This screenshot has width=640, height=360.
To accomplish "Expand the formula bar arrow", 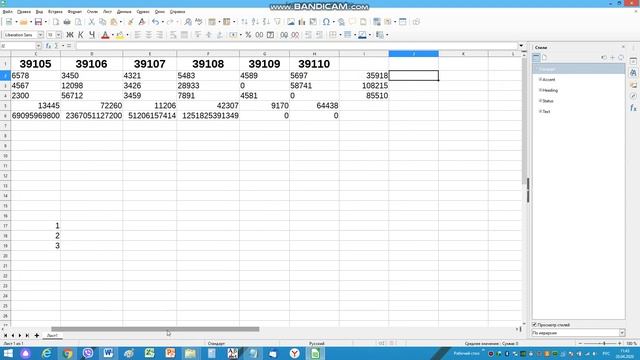I will [521, 46].
